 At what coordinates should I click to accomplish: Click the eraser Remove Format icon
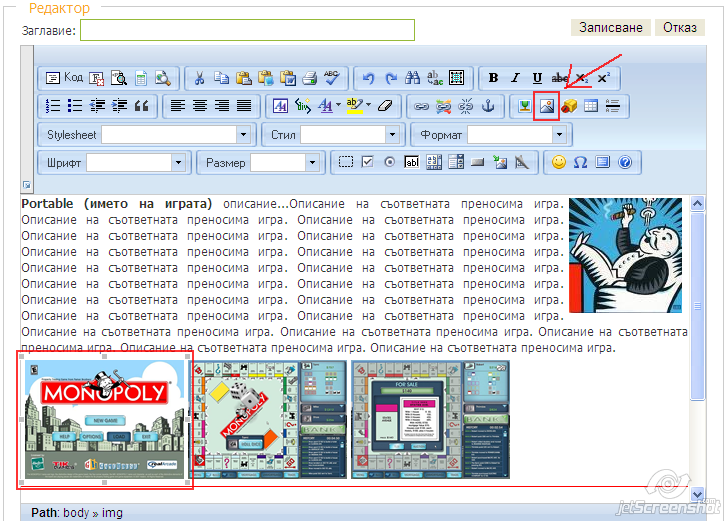pyautogui.click(x=385, y=106)
